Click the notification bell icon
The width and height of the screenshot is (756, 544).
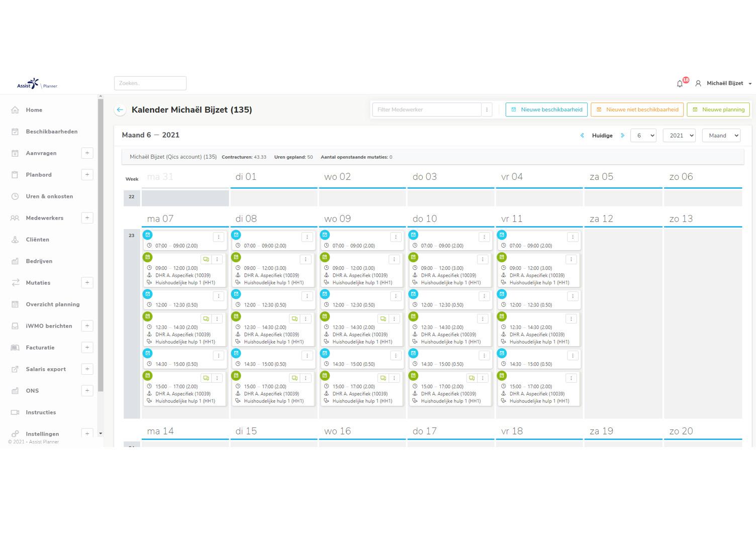click(x=680, y=84)
